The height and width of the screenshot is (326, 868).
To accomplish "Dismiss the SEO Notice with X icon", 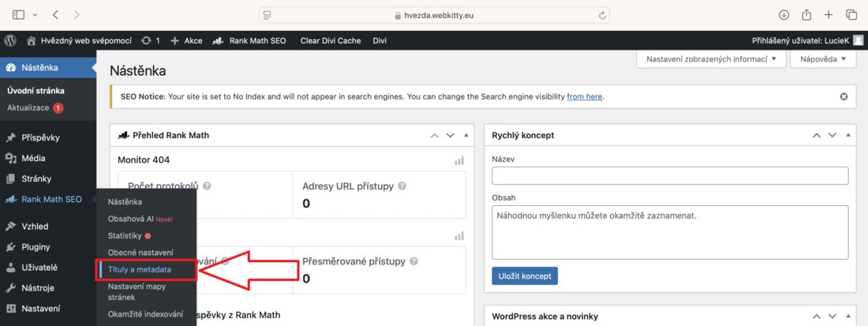I will point(844,96).
